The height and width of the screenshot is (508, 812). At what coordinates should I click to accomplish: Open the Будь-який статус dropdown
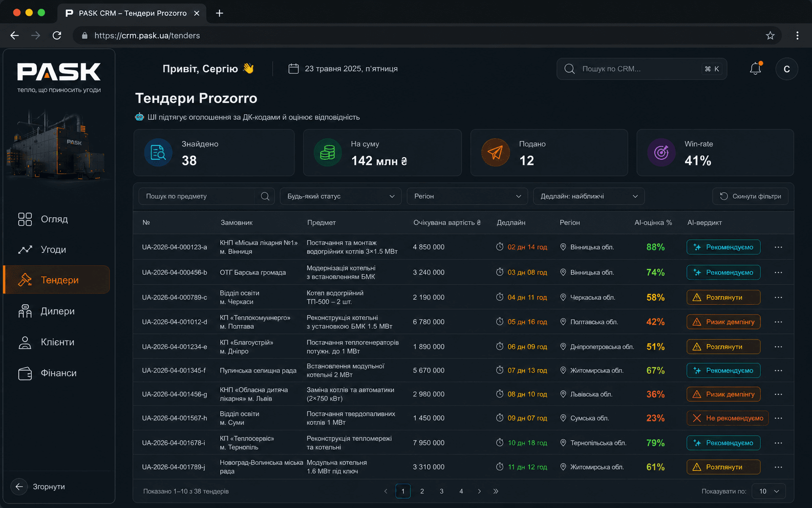pyautogui.click(x=340, y=196)
